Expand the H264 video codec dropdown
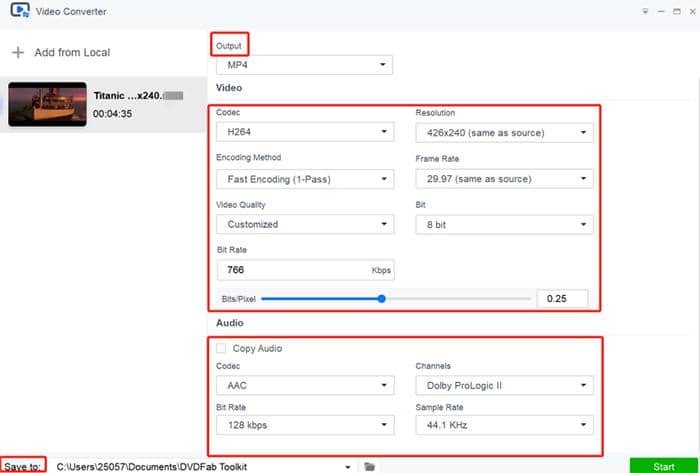700x473 pixels. 304,133
